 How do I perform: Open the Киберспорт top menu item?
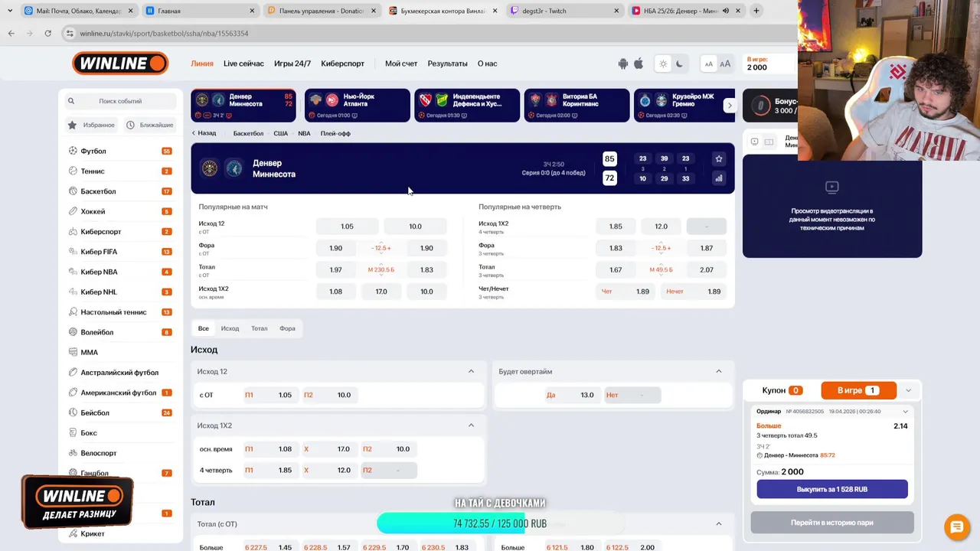tap(342, 64)
